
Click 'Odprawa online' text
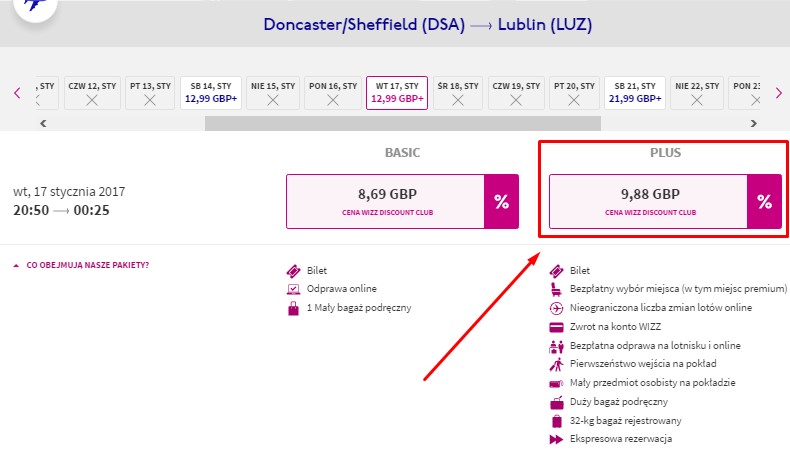click(x=342, y=289)
